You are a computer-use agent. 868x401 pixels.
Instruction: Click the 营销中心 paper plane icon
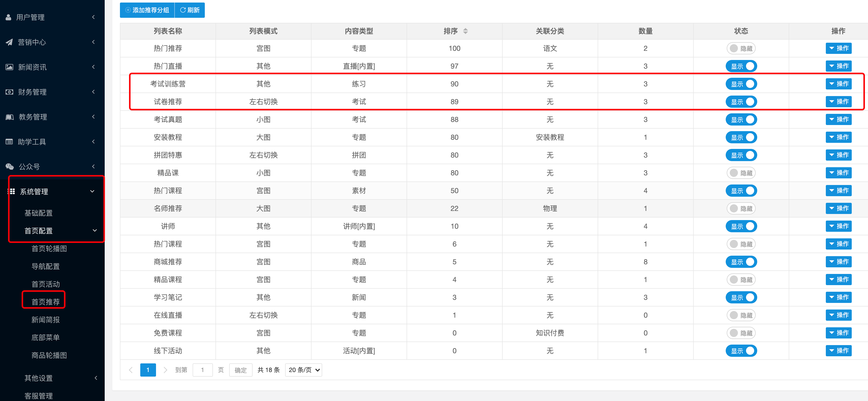pos(9,42)
